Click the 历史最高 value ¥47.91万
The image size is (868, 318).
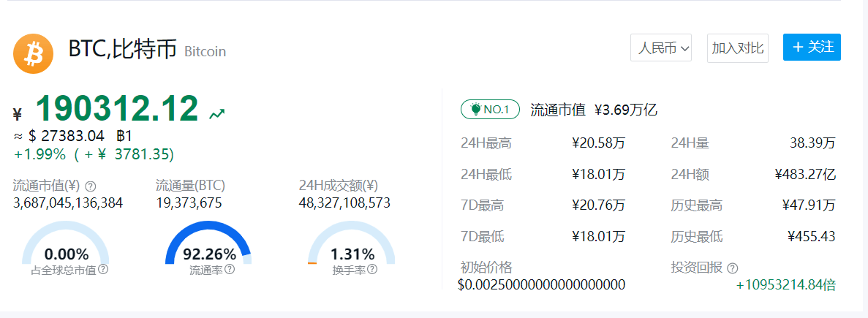(x=808, y=205)
